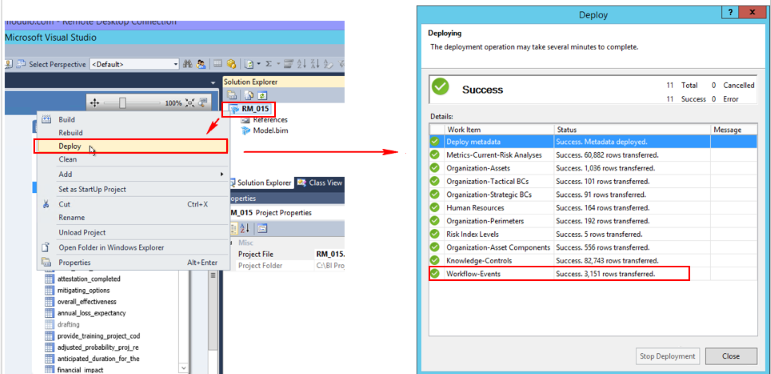Image resolution: width=771 pixels, height=374 pixels.
Task: Open the Select Perspective dropdown
Action: pos(135,64)
